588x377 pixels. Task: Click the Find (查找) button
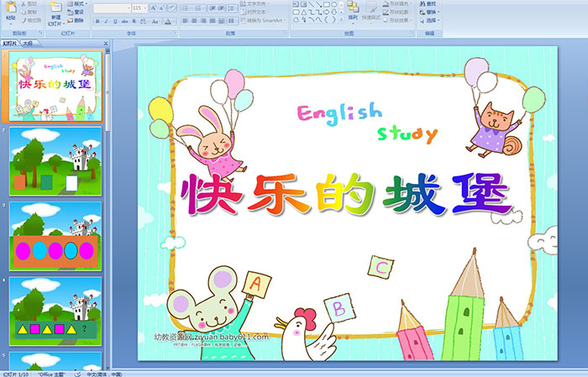click(428, 3)
